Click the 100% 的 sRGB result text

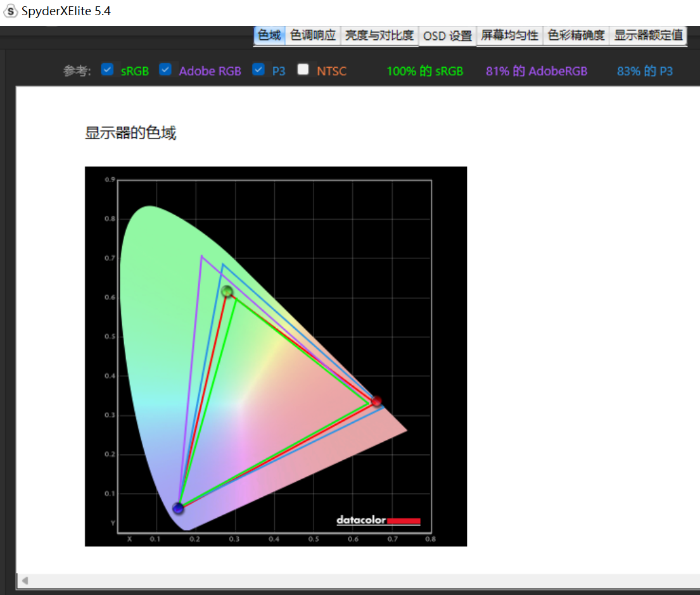click(424, 71)
